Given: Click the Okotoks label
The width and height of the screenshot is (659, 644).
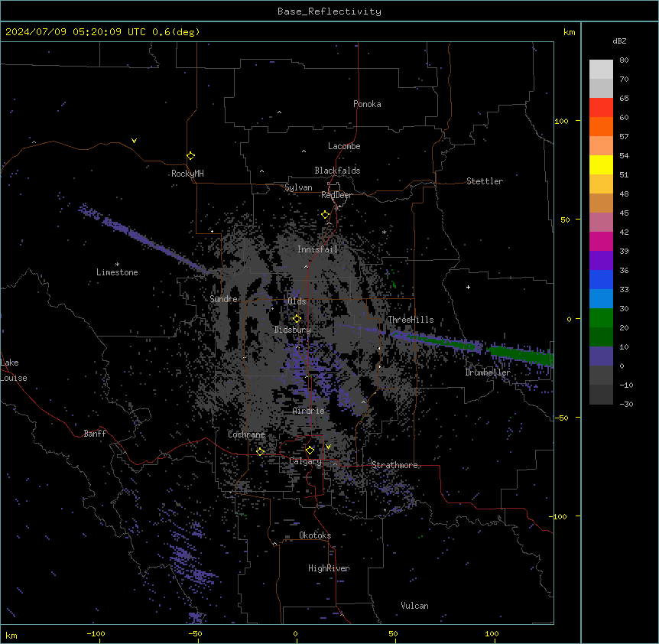Looking at the screenshot, I should click(315, 535).
